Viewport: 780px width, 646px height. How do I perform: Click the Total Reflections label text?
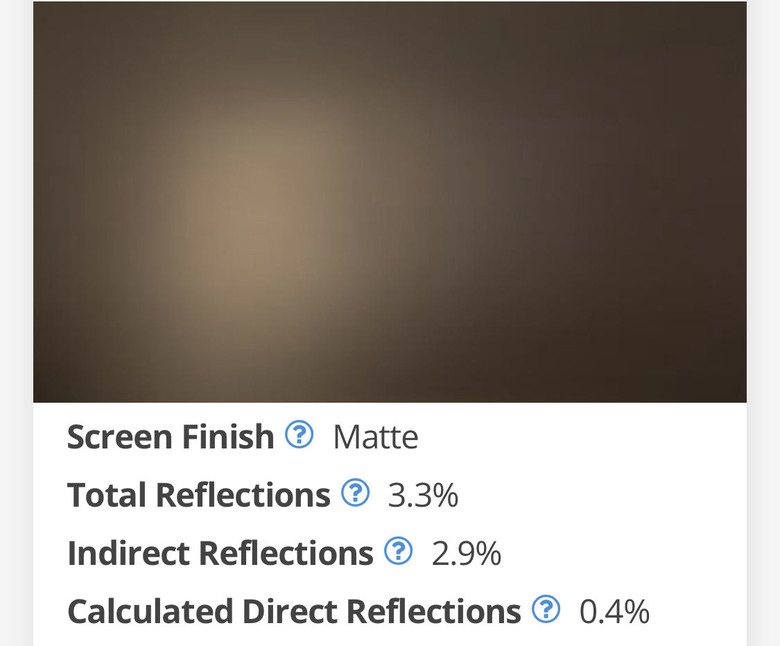pyautogui.click(x=198, y=495)
